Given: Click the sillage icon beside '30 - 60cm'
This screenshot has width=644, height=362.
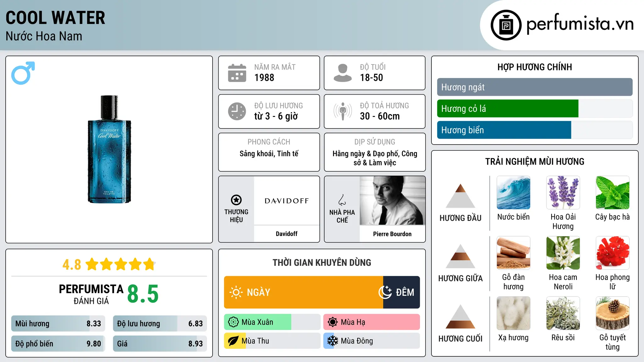Looking at the screenshot, I should tap(343, 111).
